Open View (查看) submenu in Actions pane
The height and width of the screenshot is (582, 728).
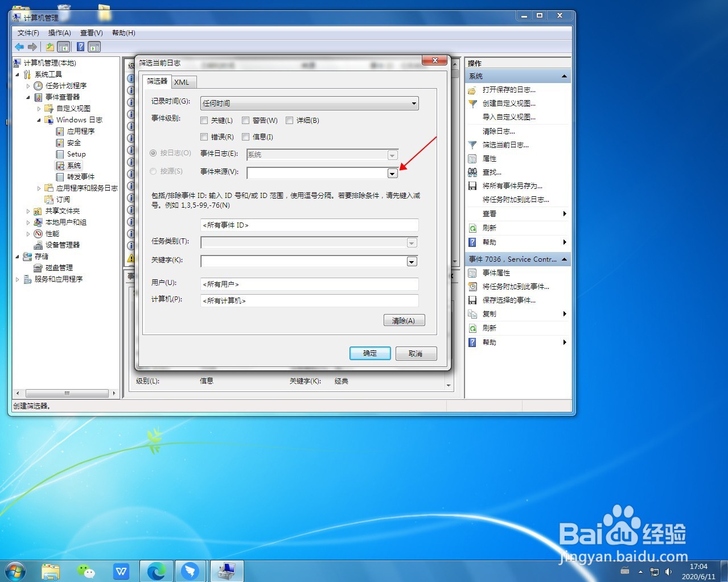click(x=518, y=214)
